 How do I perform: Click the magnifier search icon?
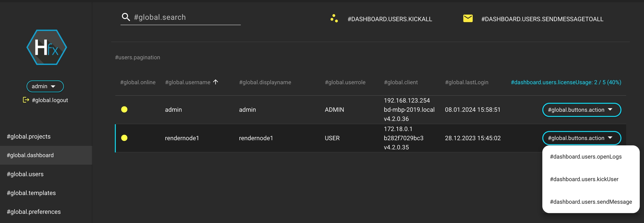tap(126, 17)
